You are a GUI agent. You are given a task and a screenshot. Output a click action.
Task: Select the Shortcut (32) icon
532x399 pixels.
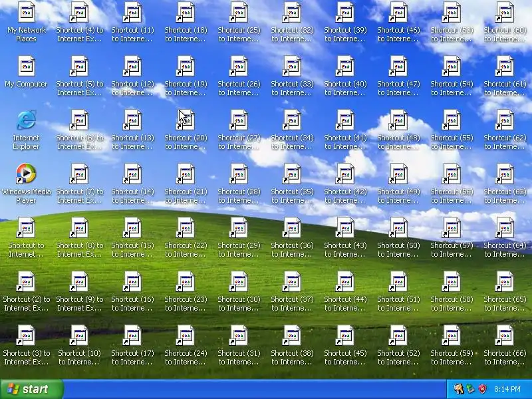[x=293, y=12]
